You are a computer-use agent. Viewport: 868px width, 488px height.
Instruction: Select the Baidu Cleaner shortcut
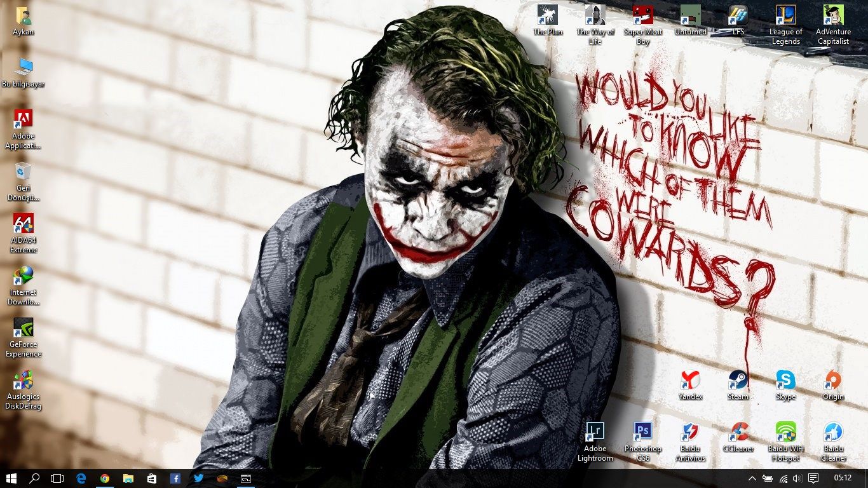point(833,442)
